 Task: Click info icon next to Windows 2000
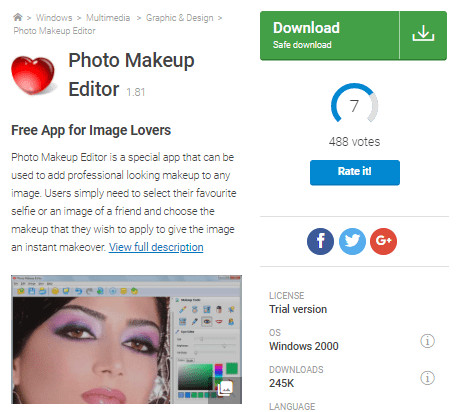(x=427, y=341)
